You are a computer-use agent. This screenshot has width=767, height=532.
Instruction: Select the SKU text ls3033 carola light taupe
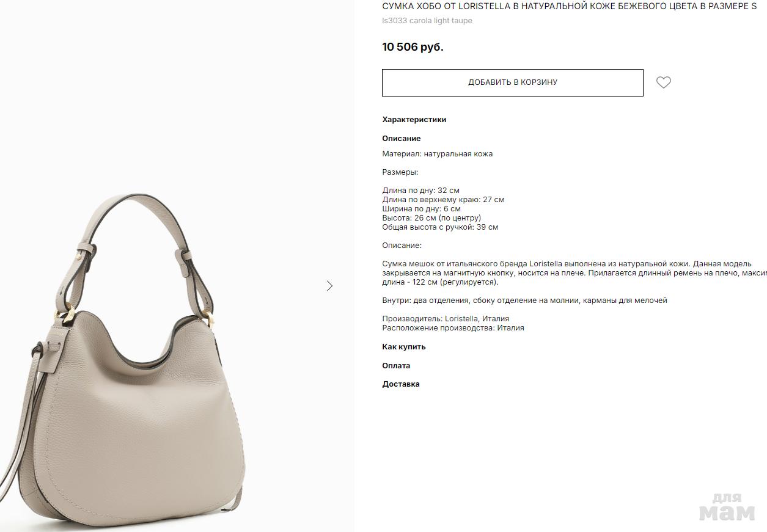(x=427, y=21)
